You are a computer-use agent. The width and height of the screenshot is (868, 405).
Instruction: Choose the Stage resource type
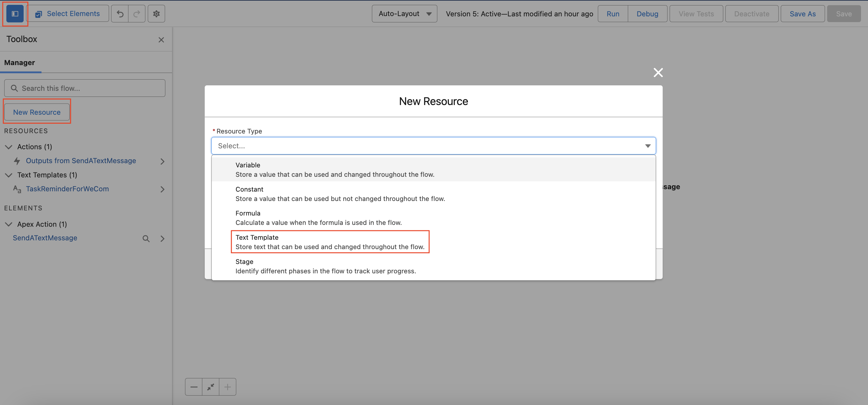click(x=433, y=266)
